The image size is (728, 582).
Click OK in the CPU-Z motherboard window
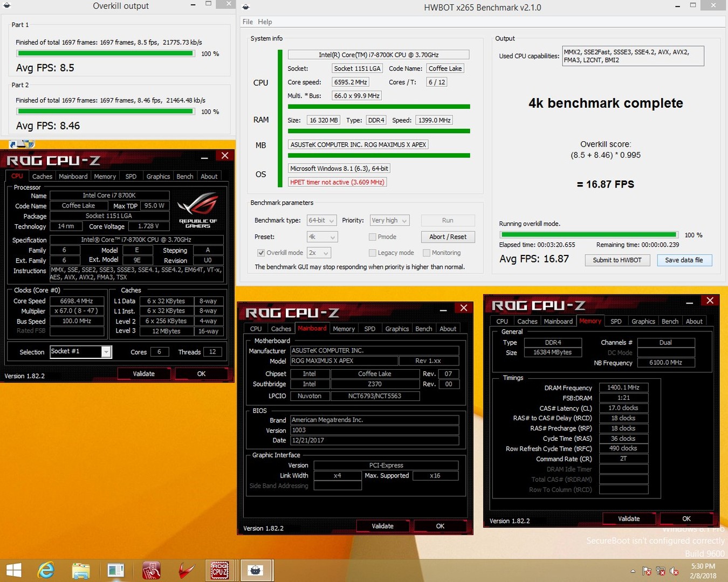[x=440, y=526]
